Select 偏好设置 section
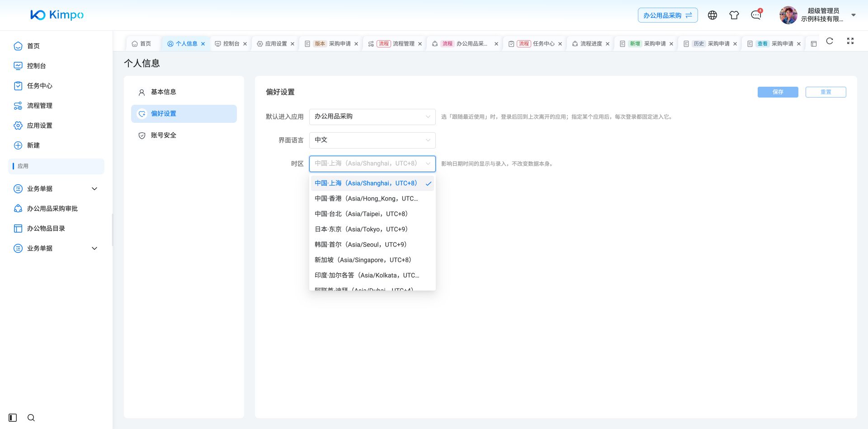 coord(184,114)
